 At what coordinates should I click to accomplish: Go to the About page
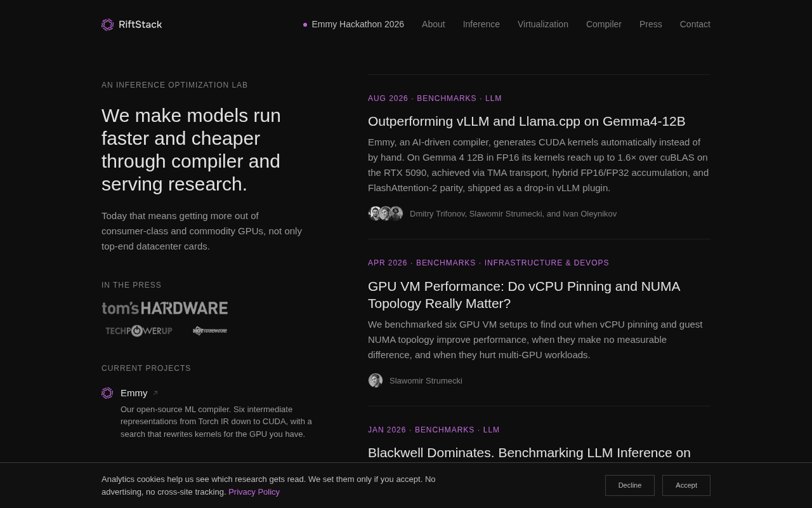433,24
